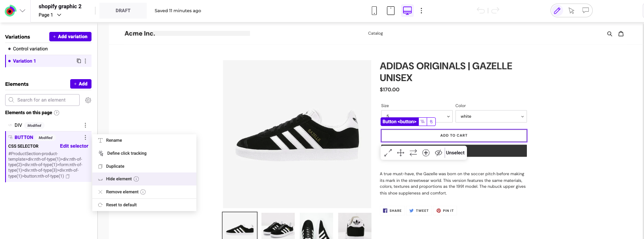Switch to cursor navigate mode
This screenshot has height=239, width=644.
[x=571, y=11]
